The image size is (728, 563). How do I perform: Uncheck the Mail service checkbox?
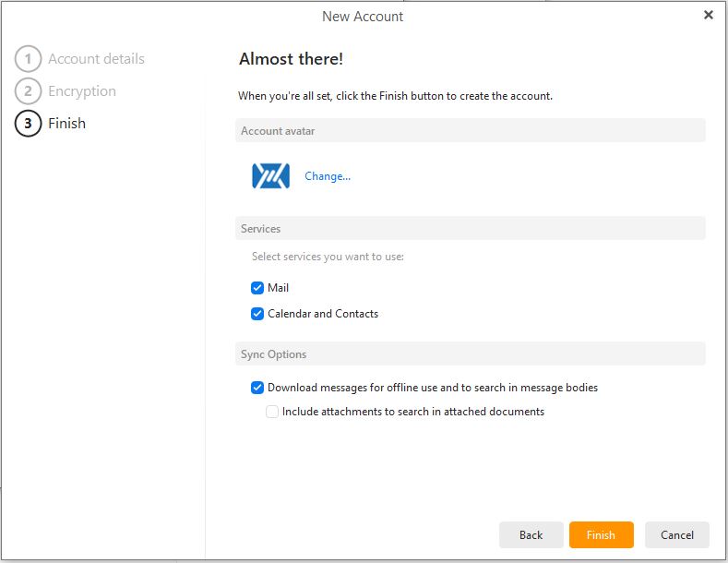pyautogui.click(x=257, y=288)
